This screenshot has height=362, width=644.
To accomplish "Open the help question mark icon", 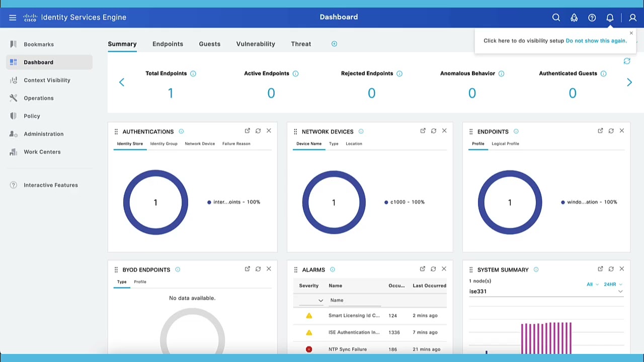I will point(592,18).
